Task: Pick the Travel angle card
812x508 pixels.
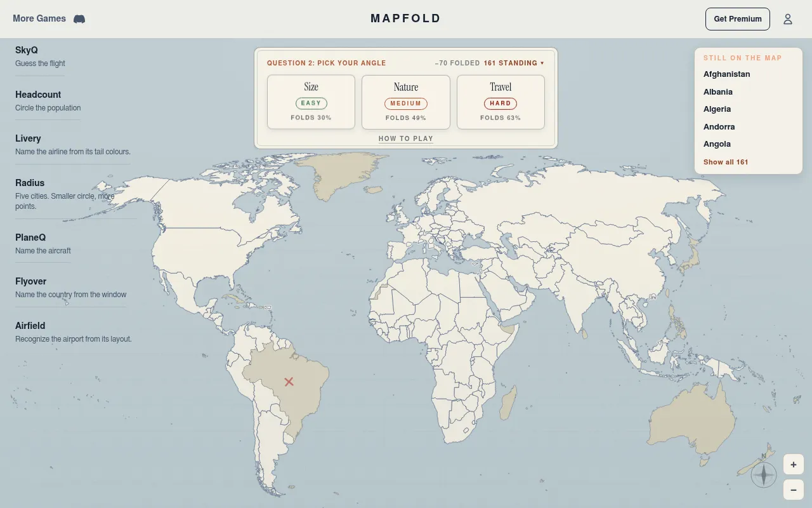Action: coord(501,102)
